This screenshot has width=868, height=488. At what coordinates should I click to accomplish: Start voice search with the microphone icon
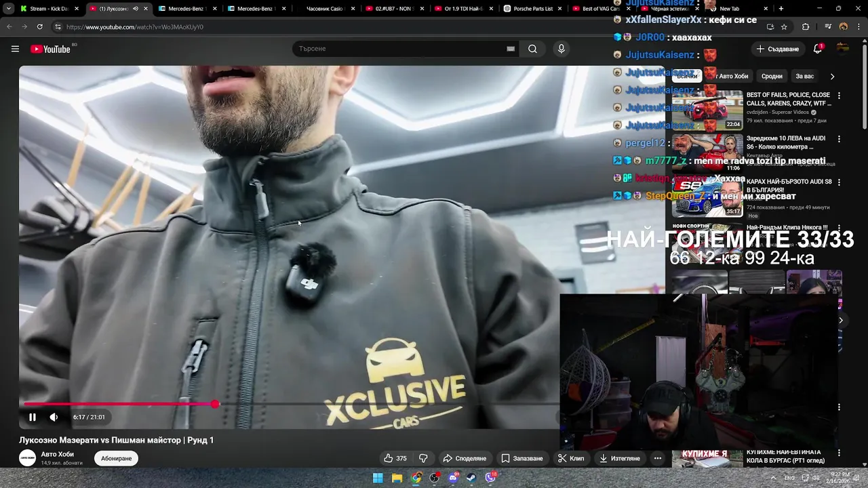pyautogui.click(x=561, y=49)
